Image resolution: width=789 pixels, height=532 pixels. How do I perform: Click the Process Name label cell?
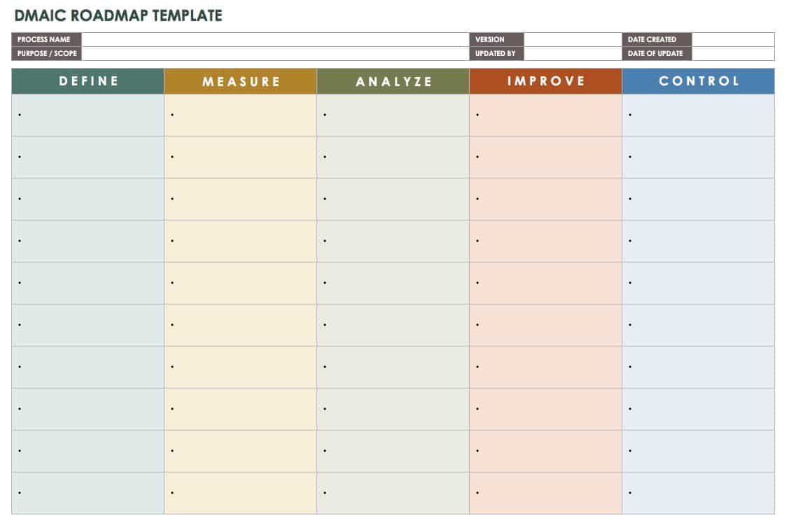46,40
